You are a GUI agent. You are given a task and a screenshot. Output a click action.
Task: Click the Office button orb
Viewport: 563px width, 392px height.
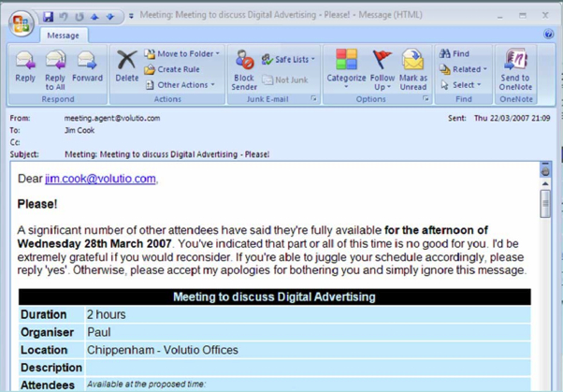coord(20,23)
